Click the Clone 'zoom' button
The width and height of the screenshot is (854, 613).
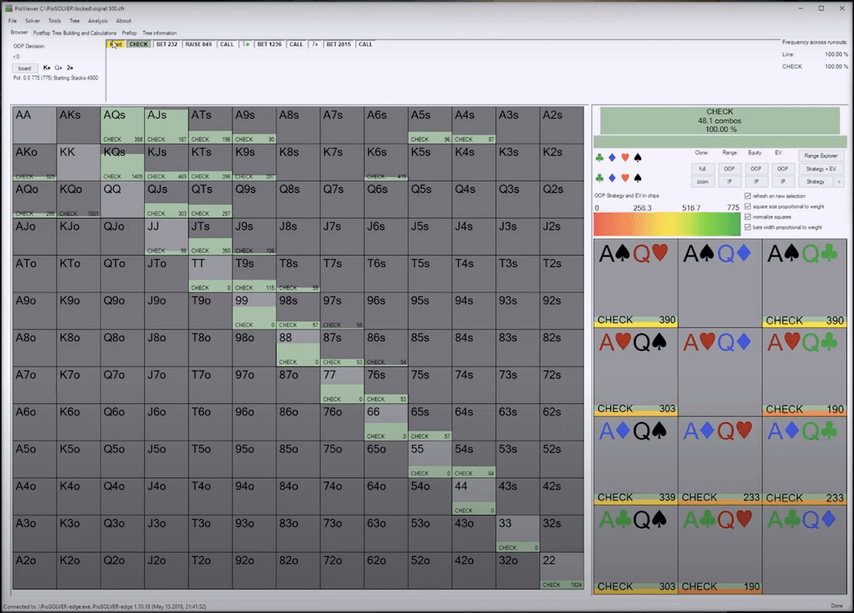703,182
